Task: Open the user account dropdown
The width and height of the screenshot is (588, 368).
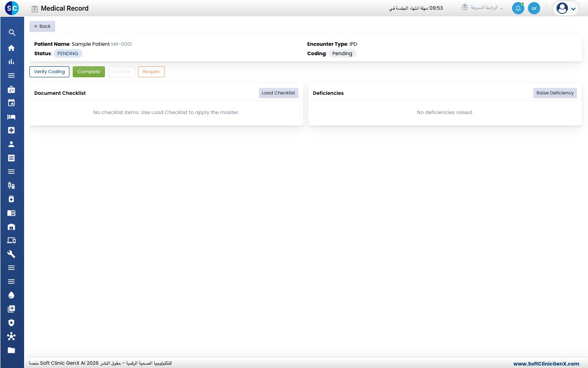Action: tap(566, 8)
